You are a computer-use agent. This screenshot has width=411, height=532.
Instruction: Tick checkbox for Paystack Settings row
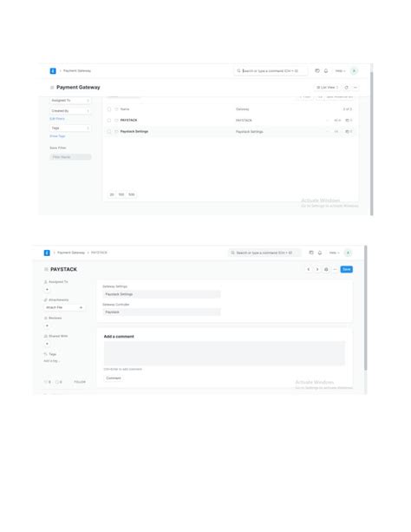(109, 132)
